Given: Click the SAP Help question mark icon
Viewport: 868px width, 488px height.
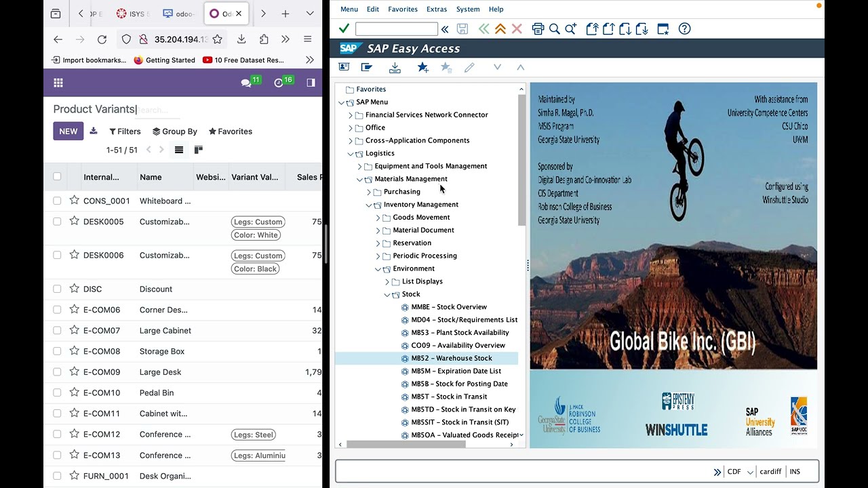Looking at the screenshot, I should [x=685, y=28].
